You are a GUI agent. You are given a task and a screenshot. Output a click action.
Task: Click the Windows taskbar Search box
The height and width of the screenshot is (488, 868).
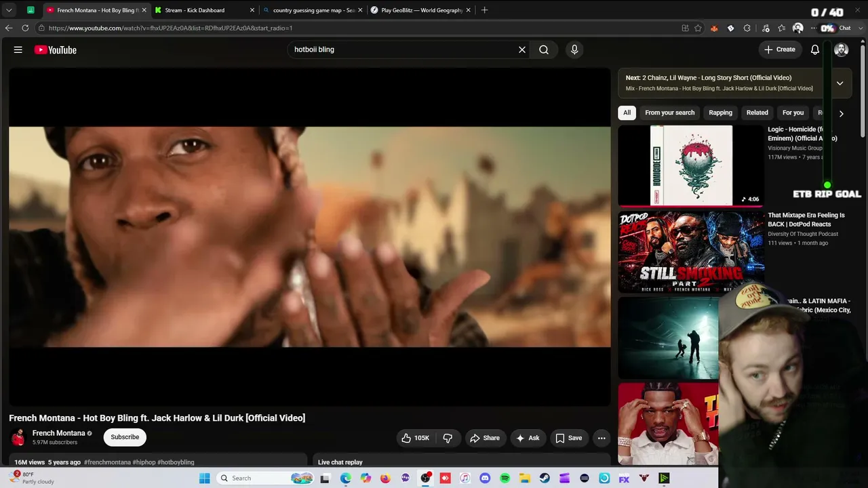266,478
